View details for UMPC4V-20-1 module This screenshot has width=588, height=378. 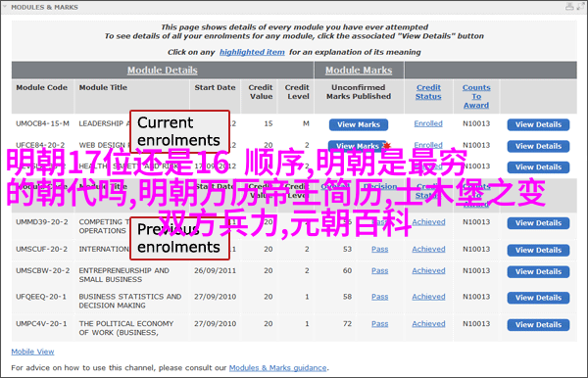538,324
